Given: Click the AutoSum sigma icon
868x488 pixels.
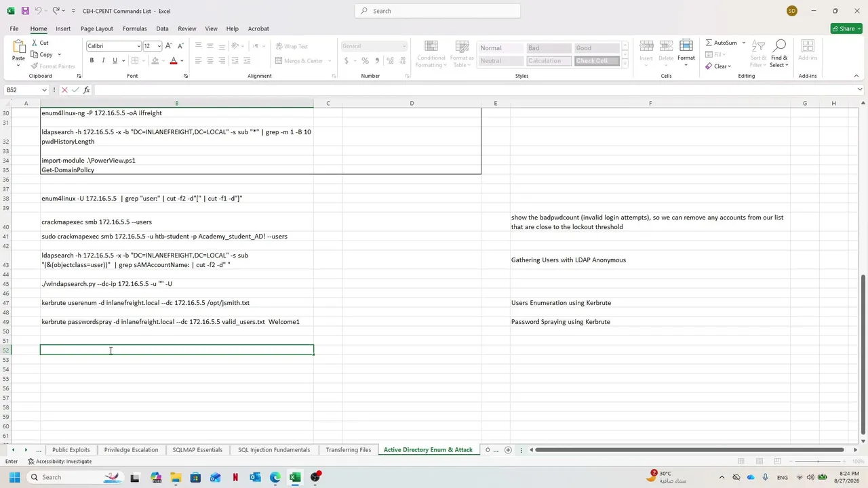Looking at the screenshot, I should 709,43.
